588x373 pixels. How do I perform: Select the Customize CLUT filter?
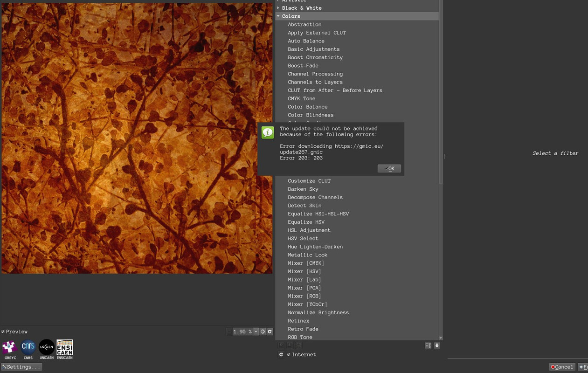[x=309, y=181]
